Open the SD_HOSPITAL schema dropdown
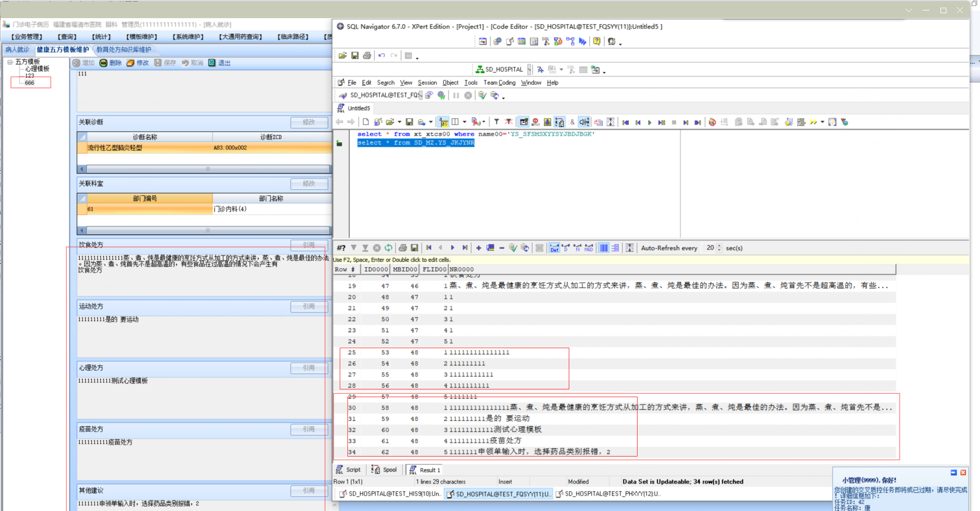This screenshot has width=980, height=511. tap(529, 69)
